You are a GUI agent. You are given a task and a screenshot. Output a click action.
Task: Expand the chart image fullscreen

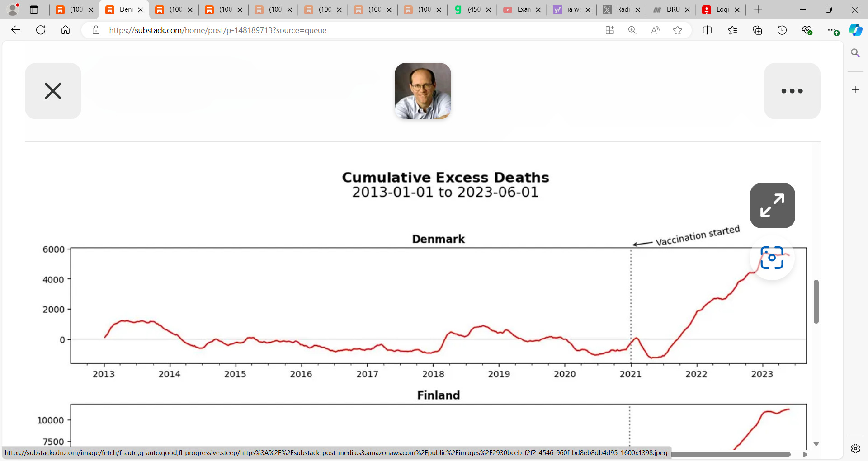click(772, 206)
